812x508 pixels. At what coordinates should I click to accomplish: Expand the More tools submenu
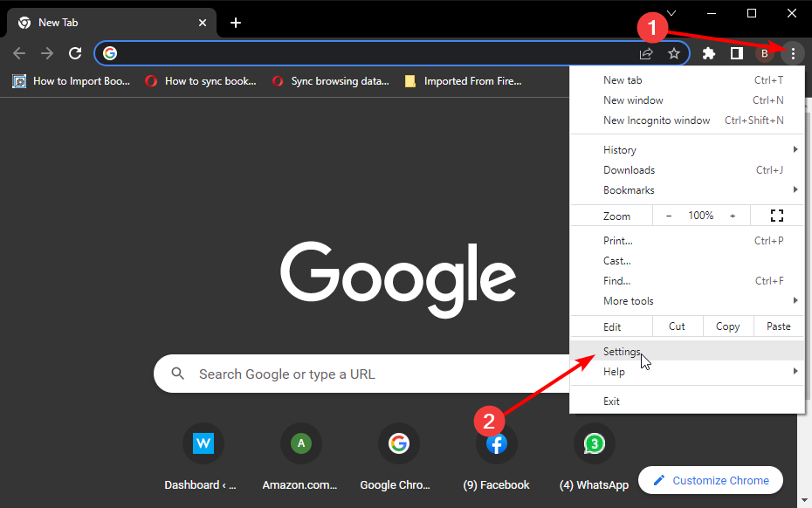coord(687,301)
